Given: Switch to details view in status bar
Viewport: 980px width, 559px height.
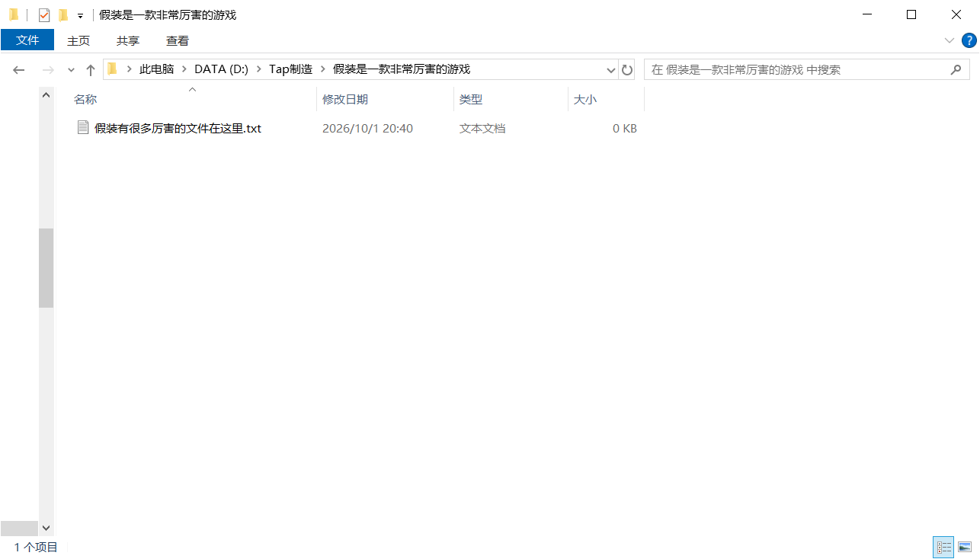Looking at the screenshot, I should click(x=945, y=547).
